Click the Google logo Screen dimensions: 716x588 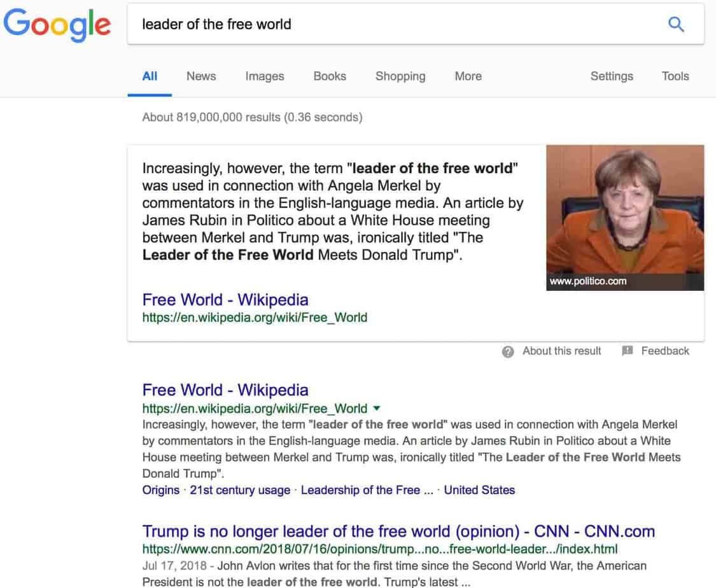click(x=57, y=25)
